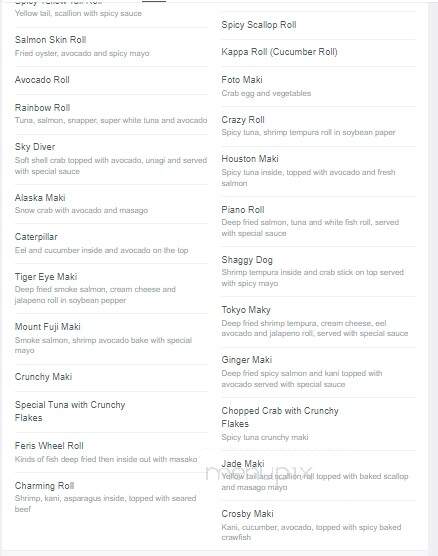Select the Crosby Maki entry
Viewport: 438px width, 556px height.
click(248, 514)
